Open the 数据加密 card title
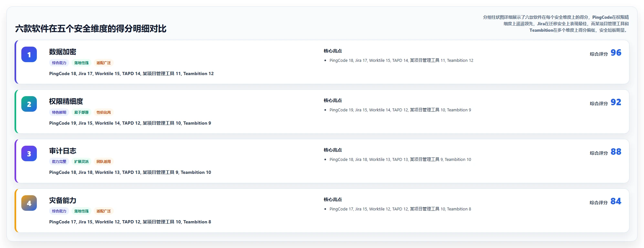 click(x=63, y=52)
